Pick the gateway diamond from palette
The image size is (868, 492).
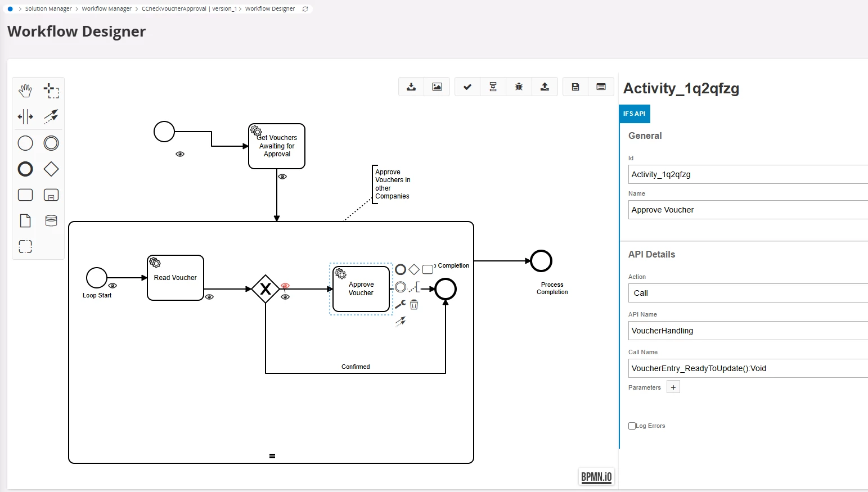click(51, 169)
